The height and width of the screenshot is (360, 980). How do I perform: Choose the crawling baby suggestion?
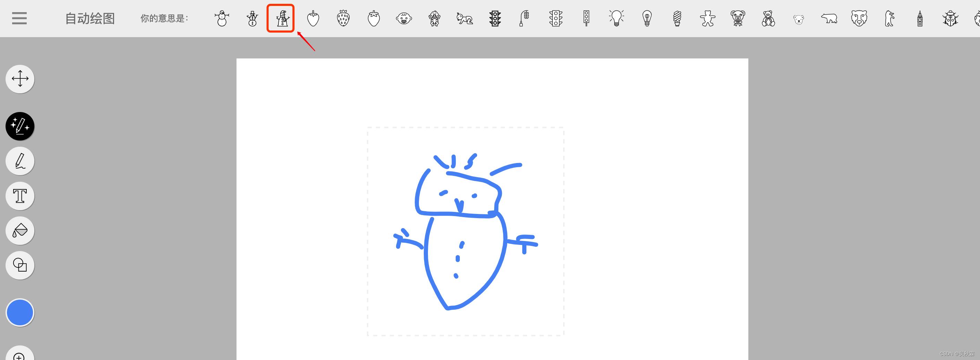point(464,18)
